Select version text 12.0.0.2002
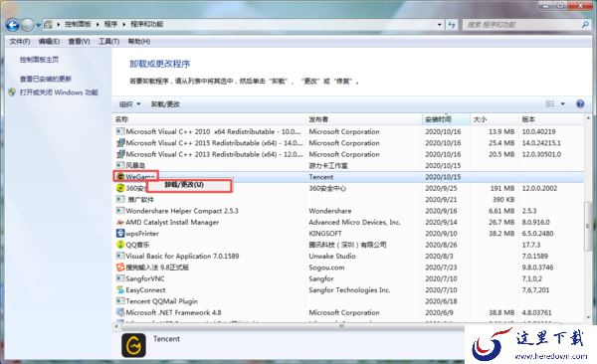The height and width of the screenshot is (364, 597). pos(539,188)
